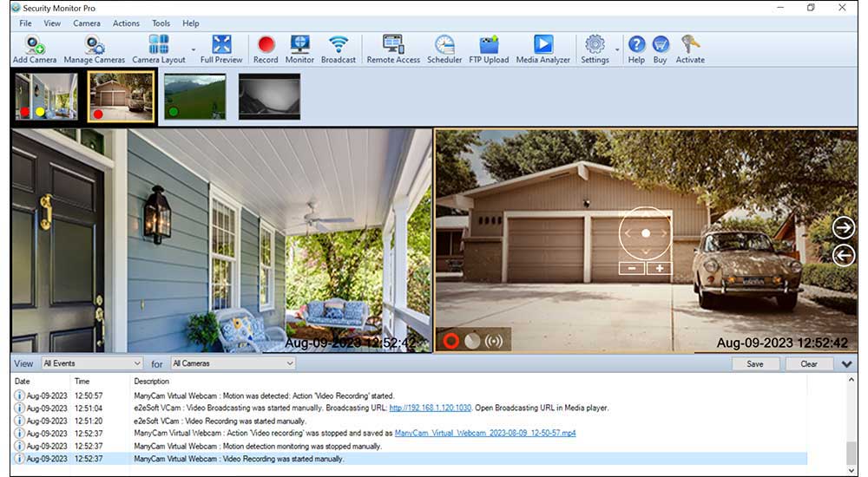This screenshot has width=868, height=477.
Task: Toggle the red record overlay on garage camera
Action: (x=450, y=341)
